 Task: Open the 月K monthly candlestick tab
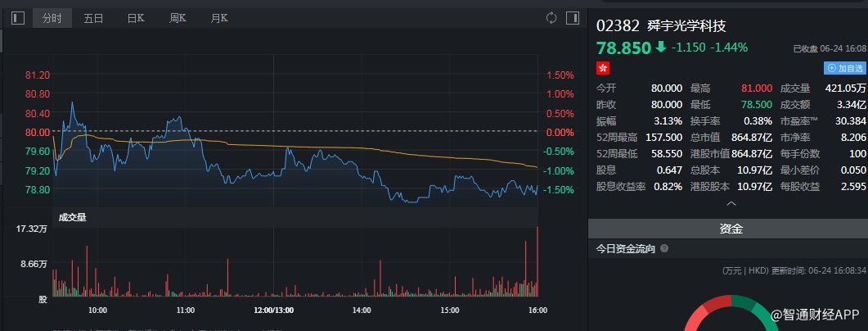218,17
